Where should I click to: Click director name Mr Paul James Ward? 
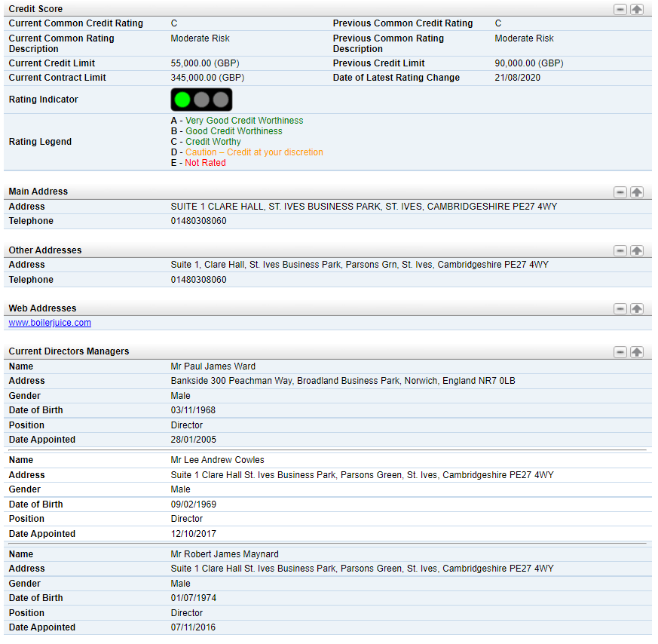coord(213,366)
